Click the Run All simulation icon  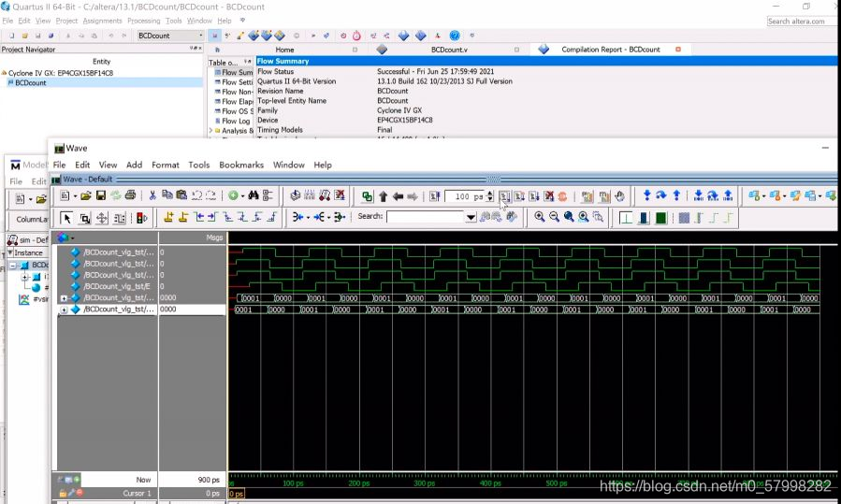point(533,196)
